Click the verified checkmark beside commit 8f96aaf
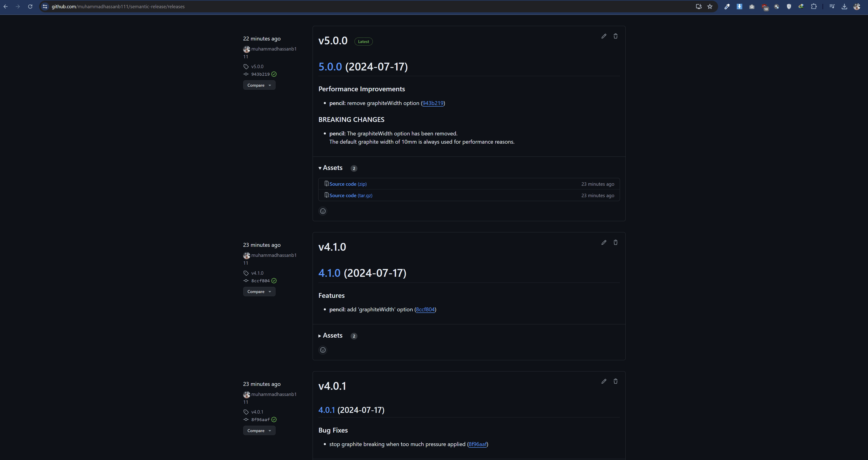 [x=274, y=420]
